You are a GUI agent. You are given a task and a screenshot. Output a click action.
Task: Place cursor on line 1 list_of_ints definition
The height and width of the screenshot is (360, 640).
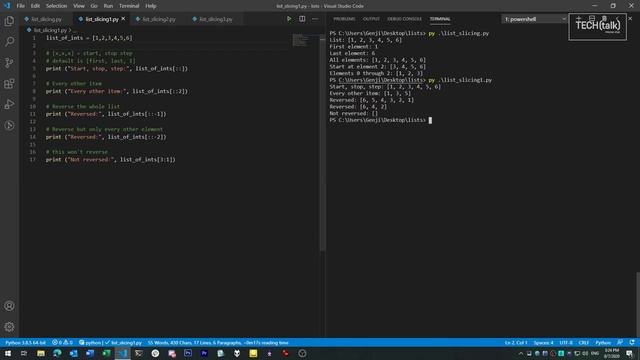89,38
